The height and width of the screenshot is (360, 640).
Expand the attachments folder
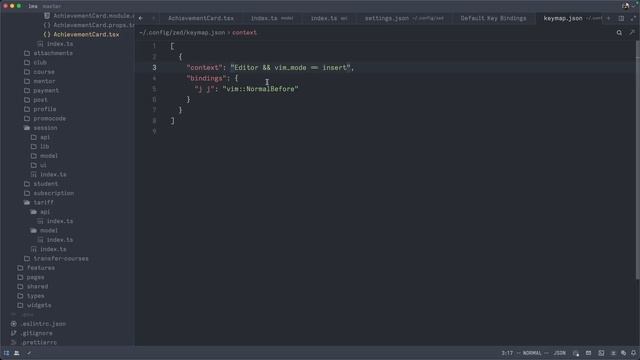coord(53,53)
